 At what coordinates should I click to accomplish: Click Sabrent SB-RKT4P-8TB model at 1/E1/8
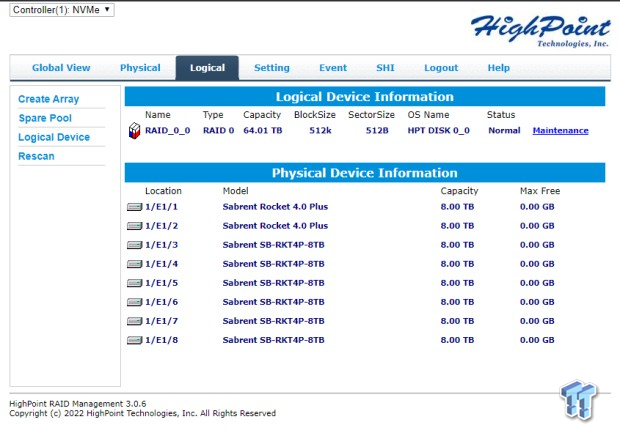274,340
